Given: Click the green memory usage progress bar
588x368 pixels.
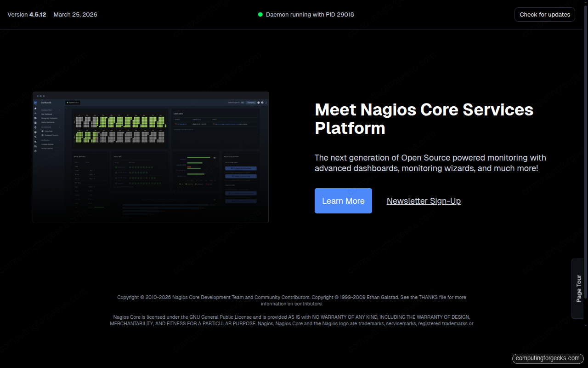Looking at the screenshot, I should 99,207.
